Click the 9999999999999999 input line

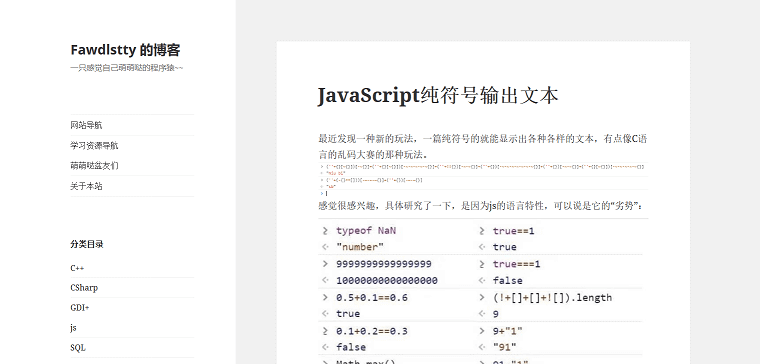click(x=383, y=264)
